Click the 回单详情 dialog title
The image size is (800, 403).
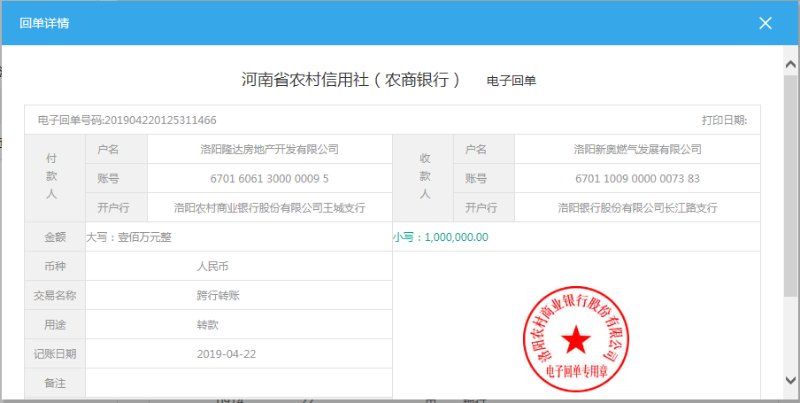tap(44, 23)
